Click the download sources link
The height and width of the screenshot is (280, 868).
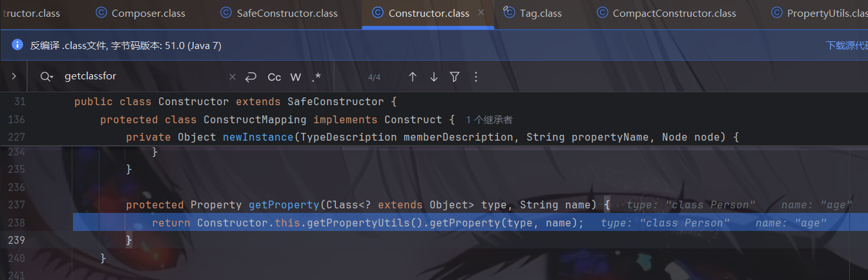coord(847,45)
